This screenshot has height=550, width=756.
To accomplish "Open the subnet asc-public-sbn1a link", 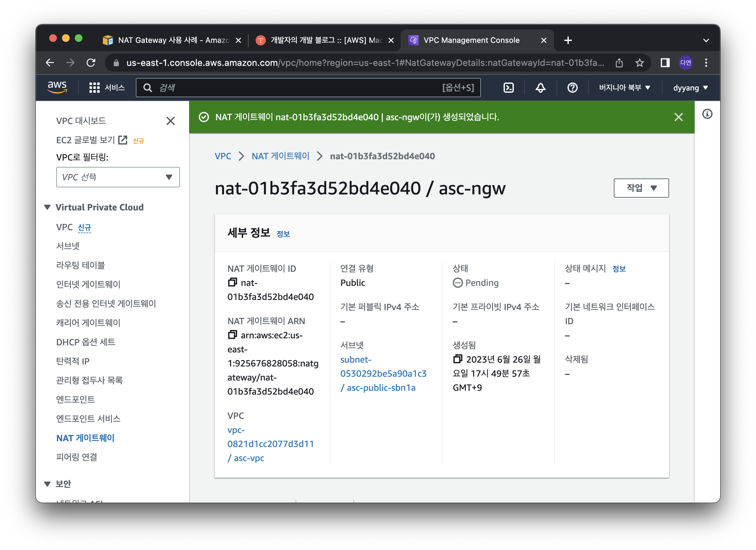I will (383, 373).
